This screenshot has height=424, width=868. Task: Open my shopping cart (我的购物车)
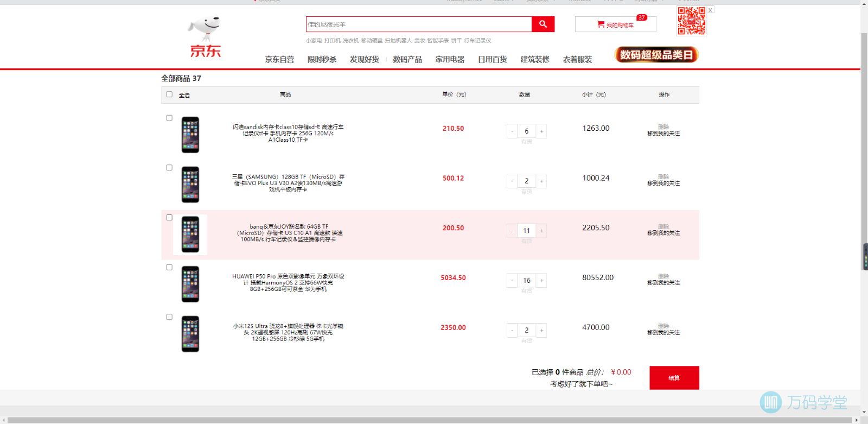pyautogui.click(x=615, y=24)
